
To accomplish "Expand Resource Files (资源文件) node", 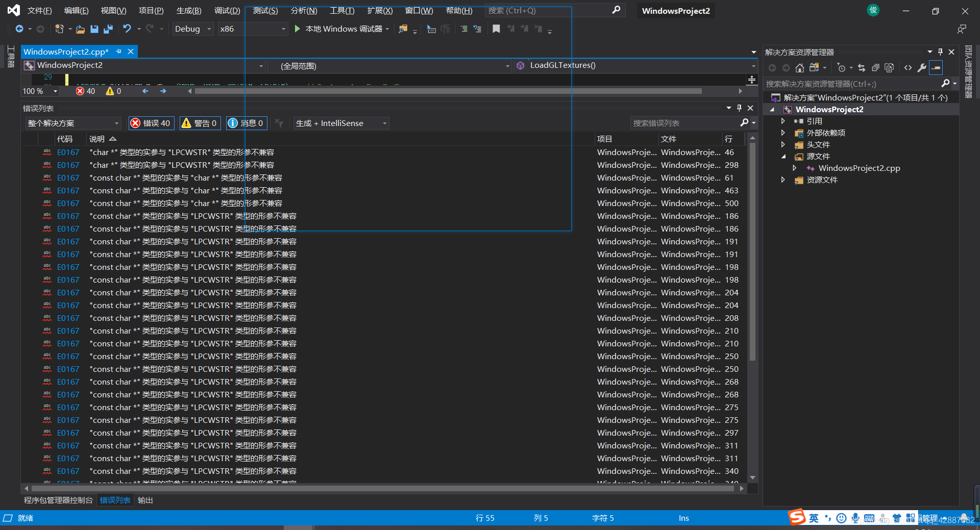I will tap(782, 180).
